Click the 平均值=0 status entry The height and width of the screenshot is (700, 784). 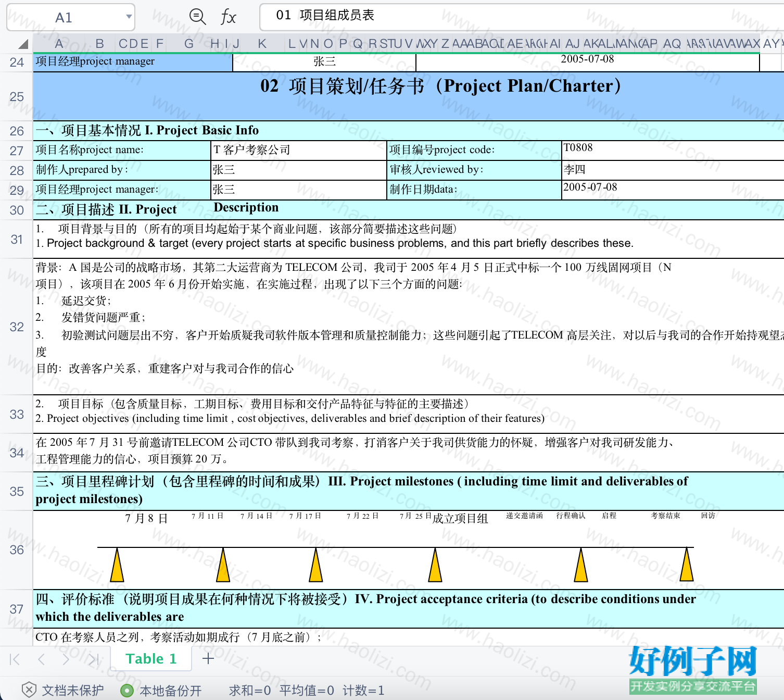(307, 691)
